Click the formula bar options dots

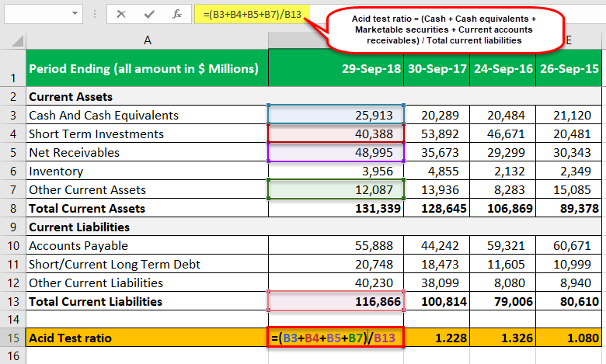tap(95, 14)
